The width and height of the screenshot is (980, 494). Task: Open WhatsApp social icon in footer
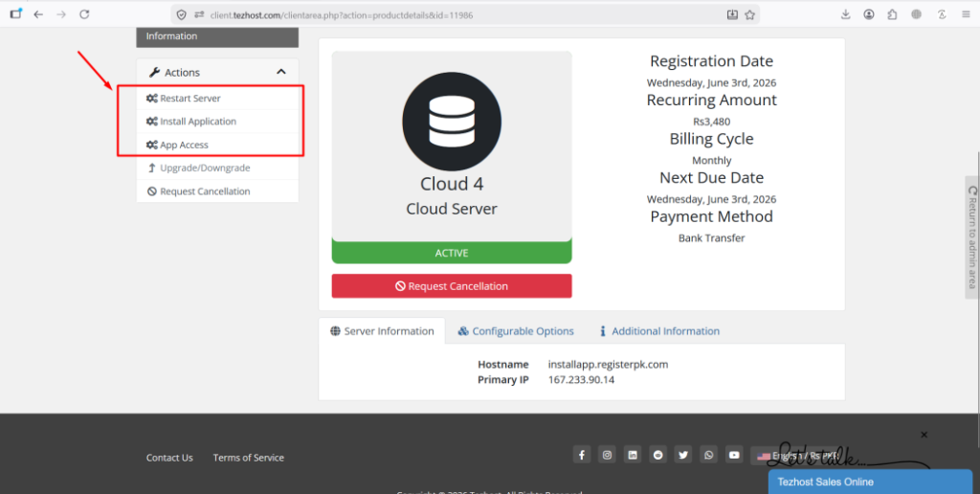(709, 455)
